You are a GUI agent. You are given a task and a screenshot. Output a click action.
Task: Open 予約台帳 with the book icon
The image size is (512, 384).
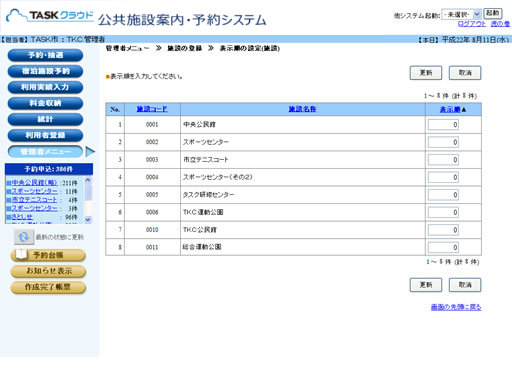pos(48,255)
